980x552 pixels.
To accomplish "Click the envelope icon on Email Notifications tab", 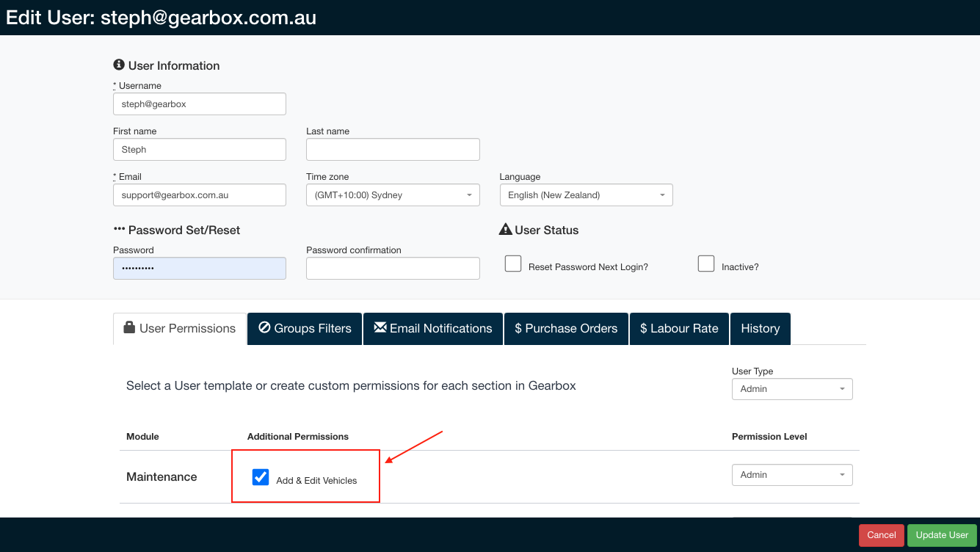I will 380,327.
